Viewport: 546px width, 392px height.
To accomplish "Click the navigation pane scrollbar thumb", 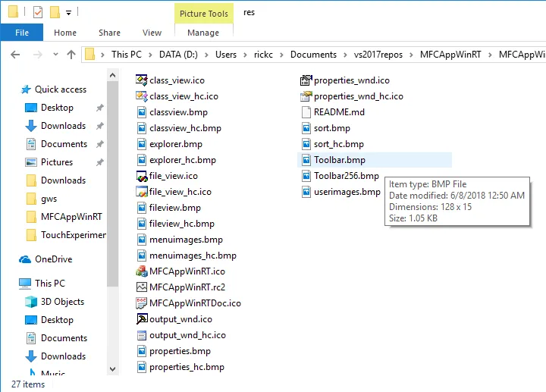I will pyautogui.click(x=112, y=183).
